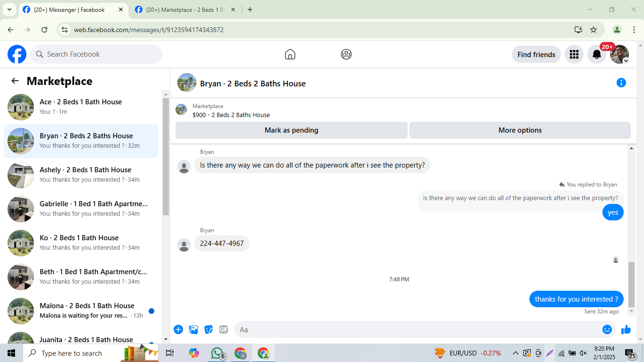Viewport: 644px width, 362px height.
Task: Switch to the Marketplace - 2 Beds tab
Action: click(x=186, y=10)
